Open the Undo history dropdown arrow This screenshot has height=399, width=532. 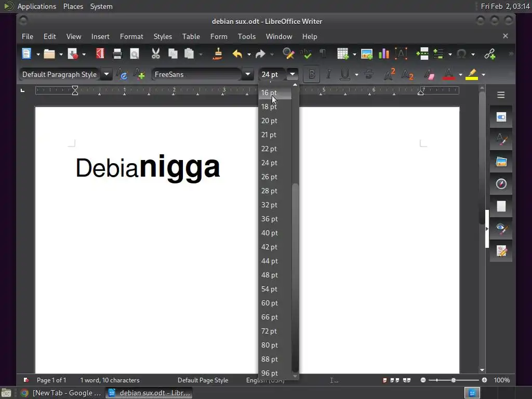(x=249, y=54)
